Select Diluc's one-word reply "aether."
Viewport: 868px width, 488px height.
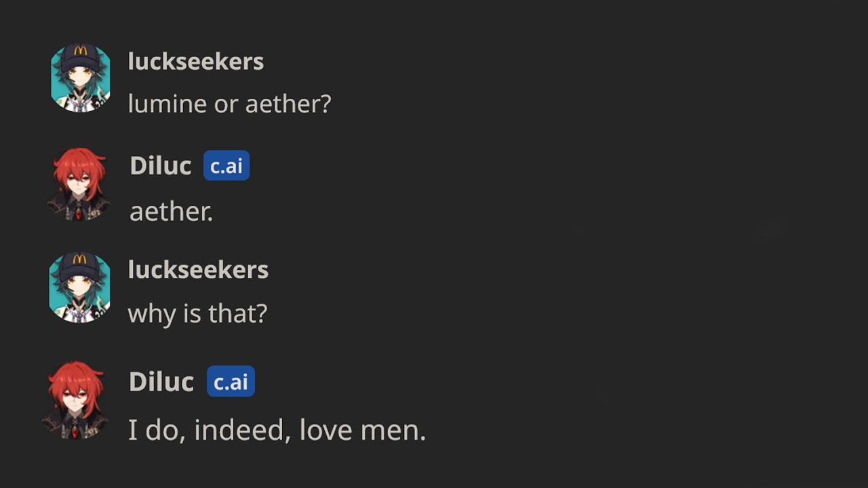coord(172,211)
